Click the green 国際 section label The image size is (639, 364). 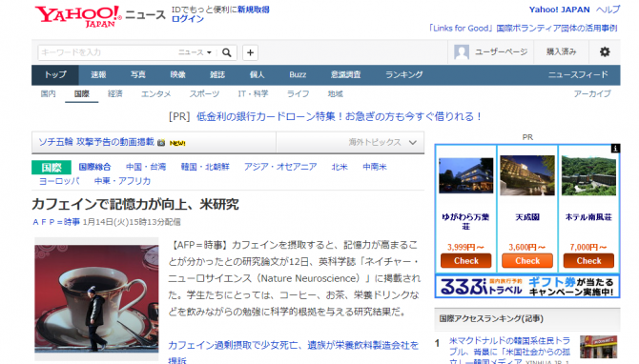tap(52, 168)
